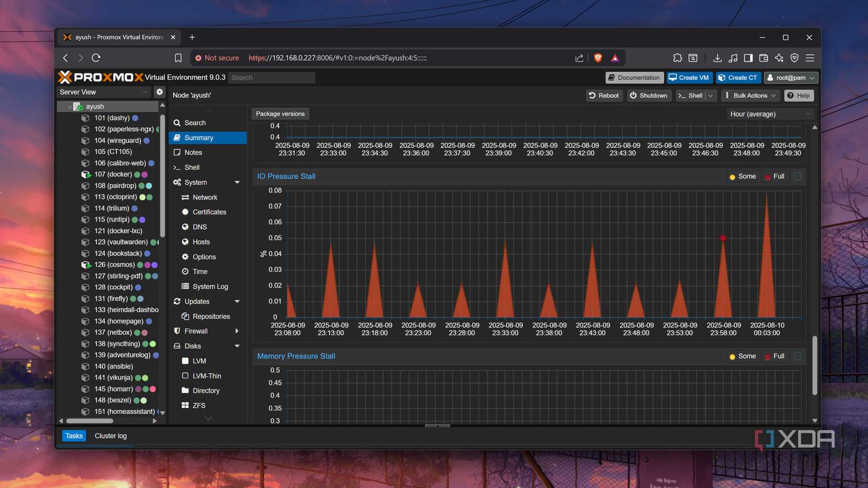Click the Create VM button

point(689,77)
